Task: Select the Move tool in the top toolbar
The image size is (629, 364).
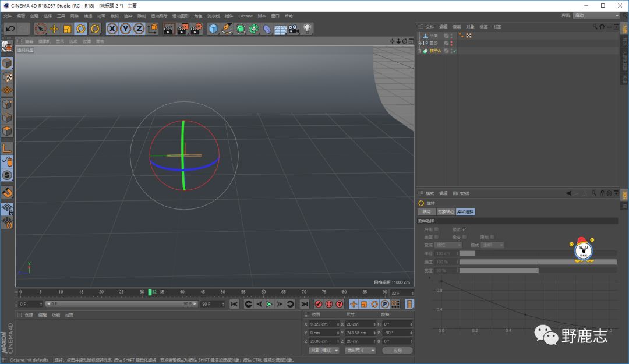Action: [54, 29]
